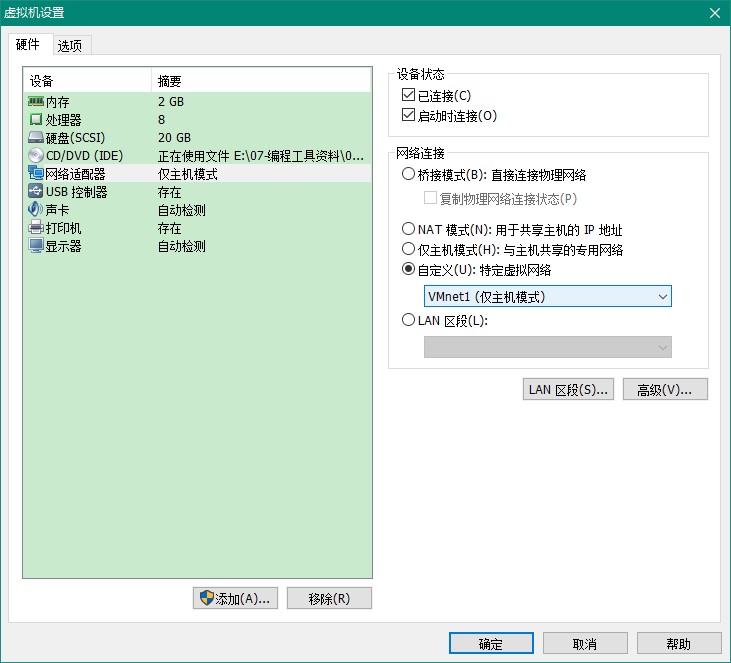Choose NAT 模式(N) radio button
Viewport: 731px width, 663px height.
point(408,228)
